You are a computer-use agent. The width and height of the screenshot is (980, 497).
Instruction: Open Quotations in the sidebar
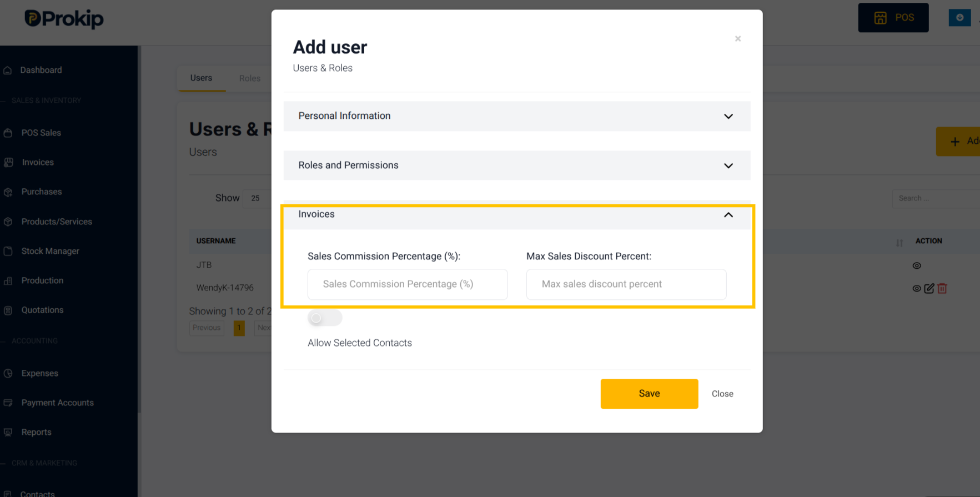[x=42, y=310]
